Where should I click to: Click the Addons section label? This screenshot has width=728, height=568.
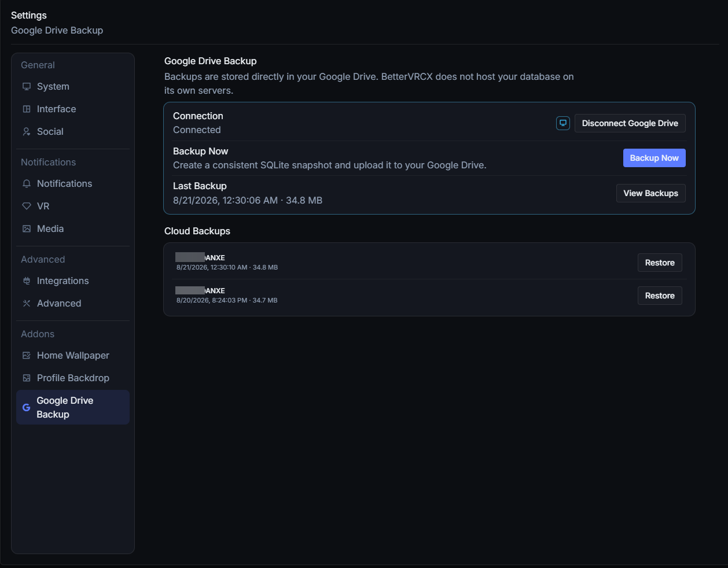point(38,334)
